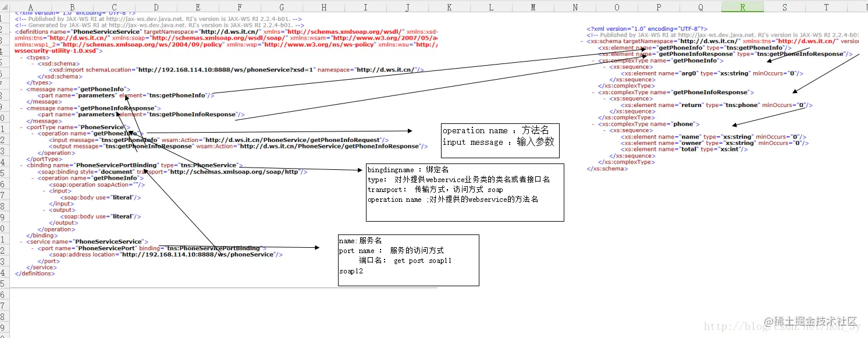Select the 'bingdingname : 绑定名' text box

465,192
